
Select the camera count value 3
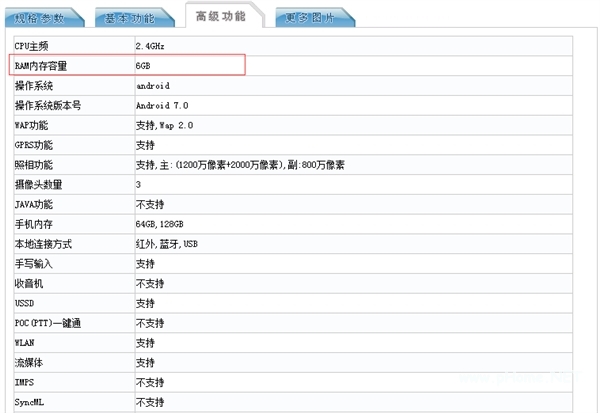(139, 184)
